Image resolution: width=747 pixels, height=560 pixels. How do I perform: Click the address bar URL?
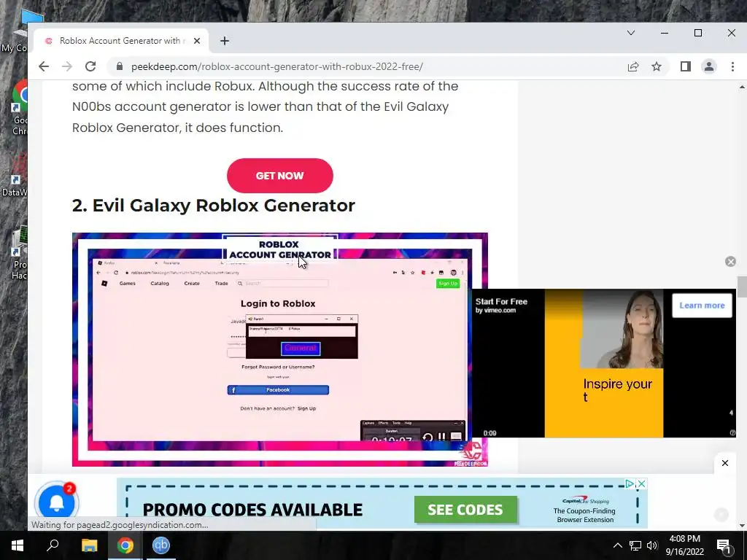(x=276, y=66)
